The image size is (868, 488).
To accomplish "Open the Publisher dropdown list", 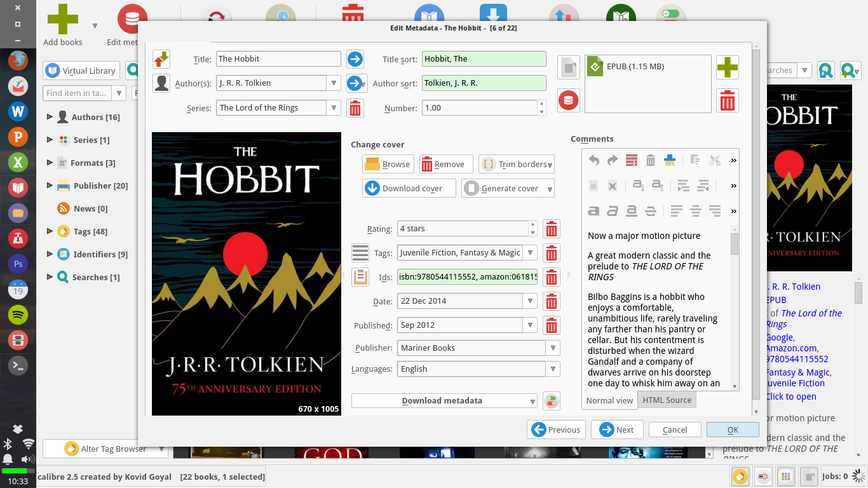I will coord(553,348).
